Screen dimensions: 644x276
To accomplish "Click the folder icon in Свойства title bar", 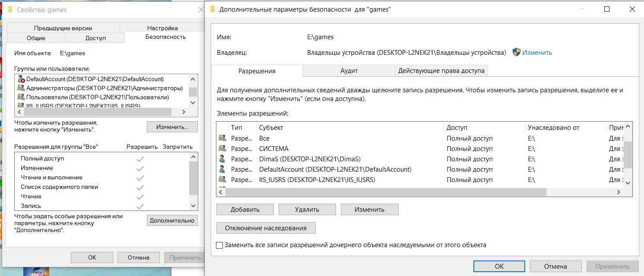I will coord(10,9).
